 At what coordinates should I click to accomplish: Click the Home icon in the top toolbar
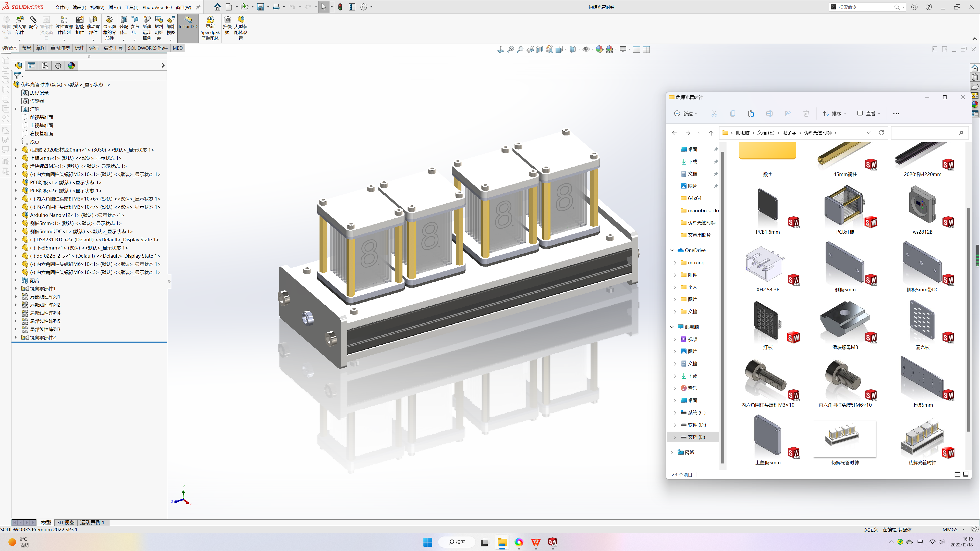pyautogui.click(x=217, y=7)
